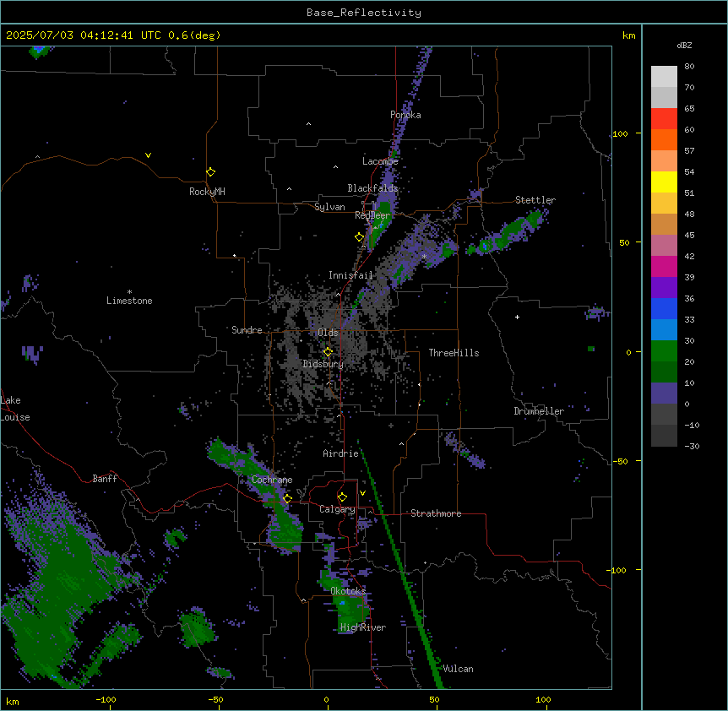Click the Okotoks label
The width and height of the screenshot is (728, 711).
click(348, 591)
